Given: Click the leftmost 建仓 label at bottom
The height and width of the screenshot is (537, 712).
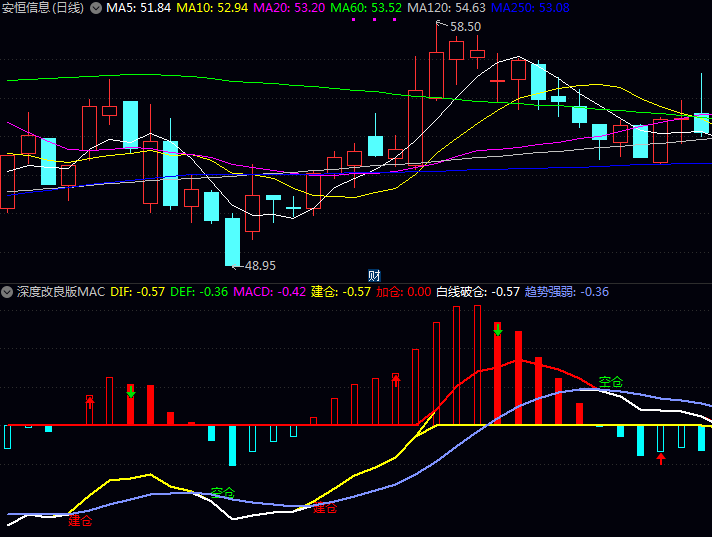Looking at the screenshot, I should (80, 520).
